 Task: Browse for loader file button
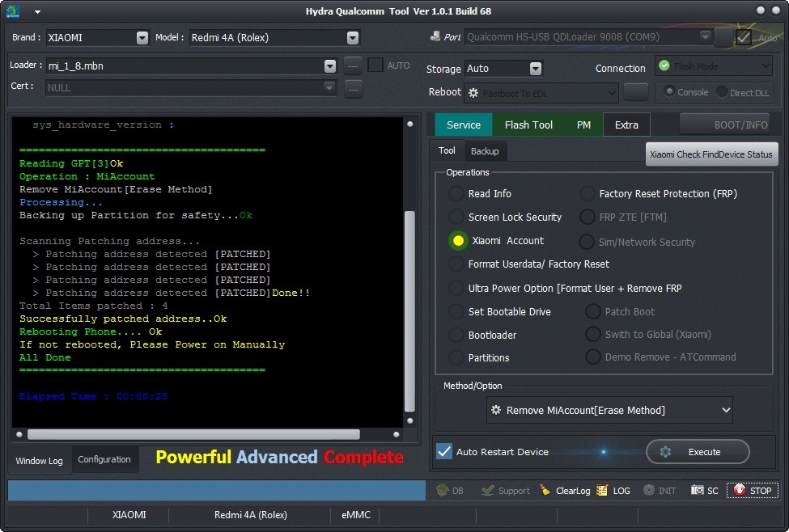click(x=353, y=65)
